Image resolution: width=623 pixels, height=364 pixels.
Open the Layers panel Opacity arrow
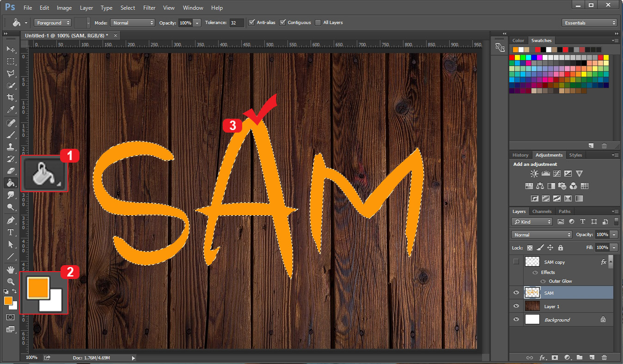(x=614, y=235)
